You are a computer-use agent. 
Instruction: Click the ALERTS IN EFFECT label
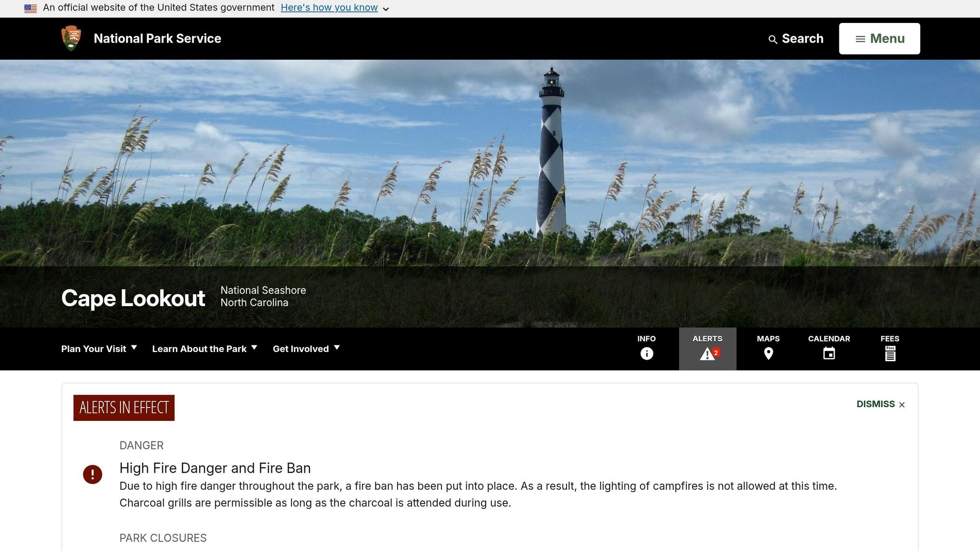(124, 408)
